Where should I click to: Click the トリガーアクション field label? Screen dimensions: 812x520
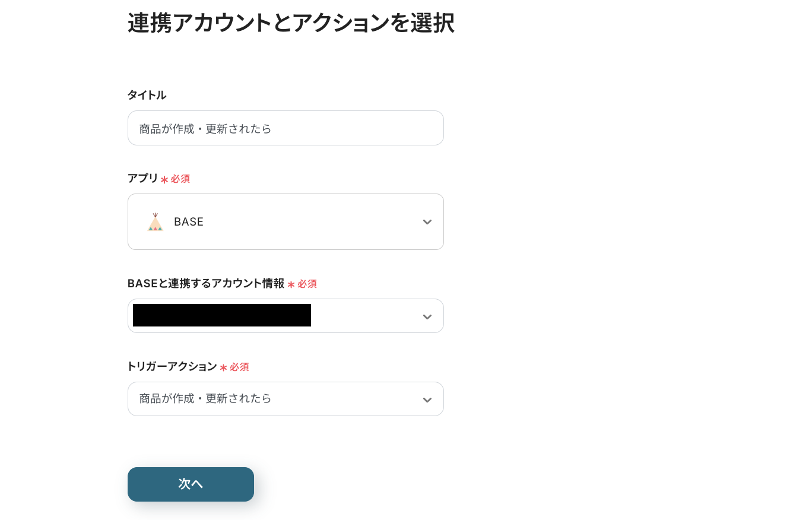pos(172,367)
